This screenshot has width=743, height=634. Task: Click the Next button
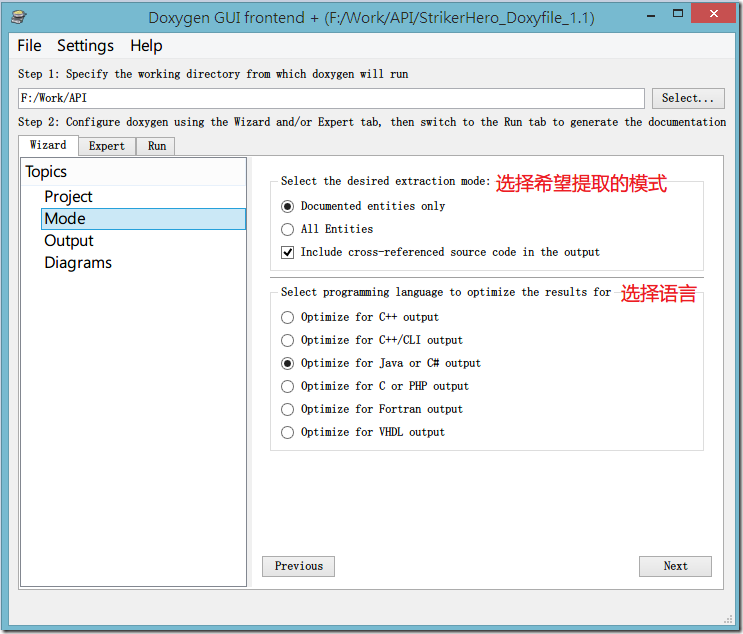tap(675, 566)
